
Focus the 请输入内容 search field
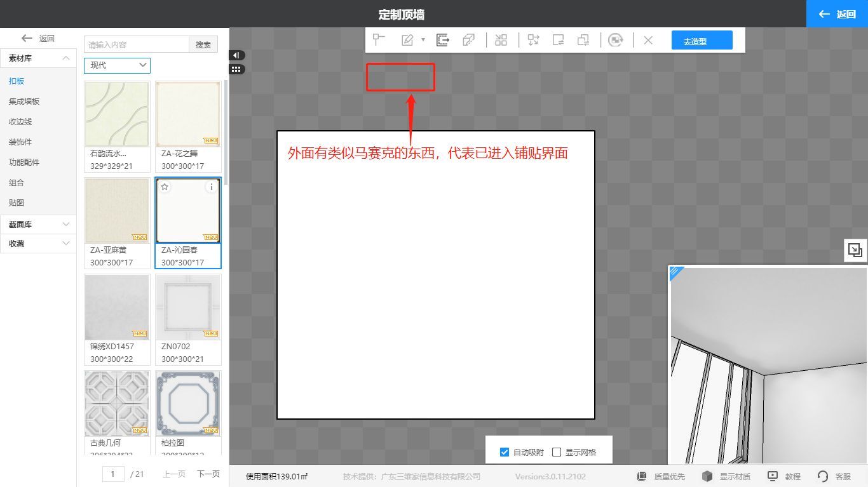tap(137, 44)
